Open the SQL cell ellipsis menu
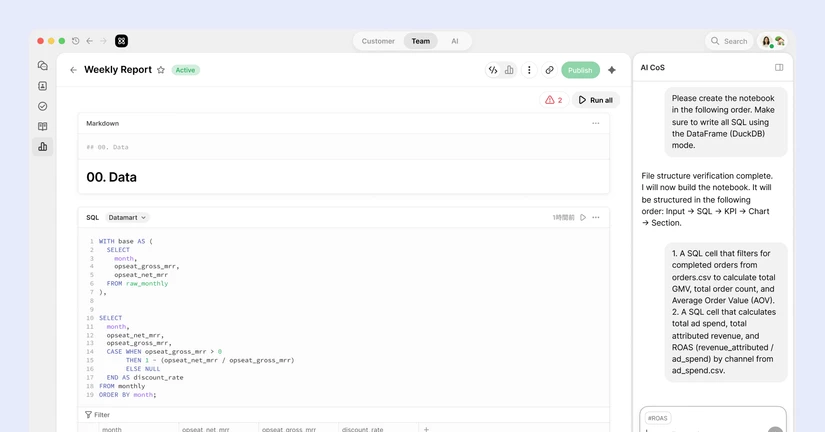This screenshot has height=432, width=825. click(x=596, y=217)
